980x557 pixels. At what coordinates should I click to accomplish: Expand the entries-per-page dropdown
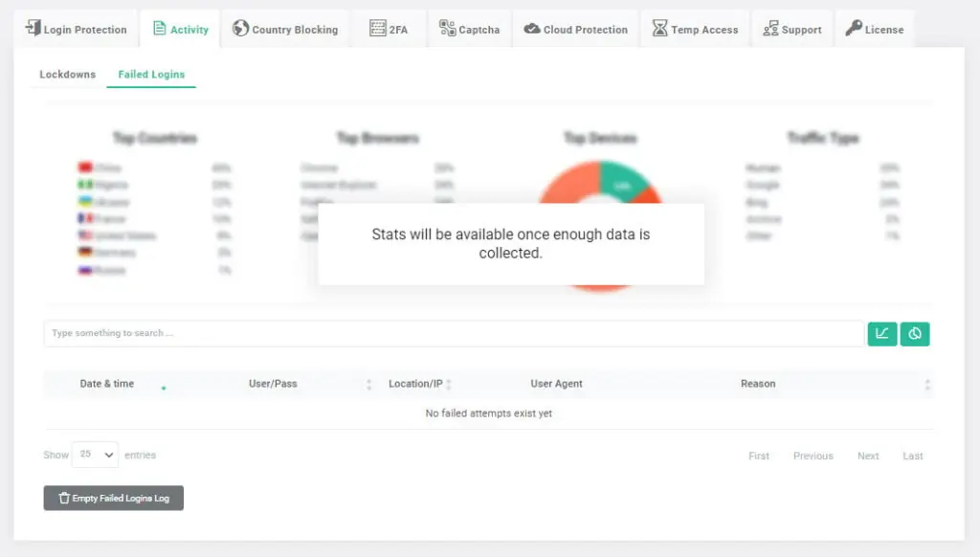point(95,455)
